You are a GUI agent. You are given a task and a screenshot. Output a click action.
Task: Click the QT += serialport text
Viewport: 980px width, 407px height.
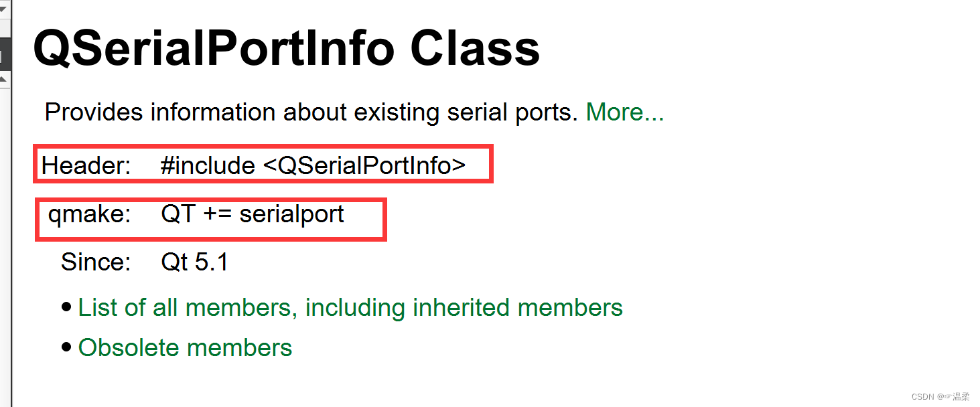click(253, 214)
